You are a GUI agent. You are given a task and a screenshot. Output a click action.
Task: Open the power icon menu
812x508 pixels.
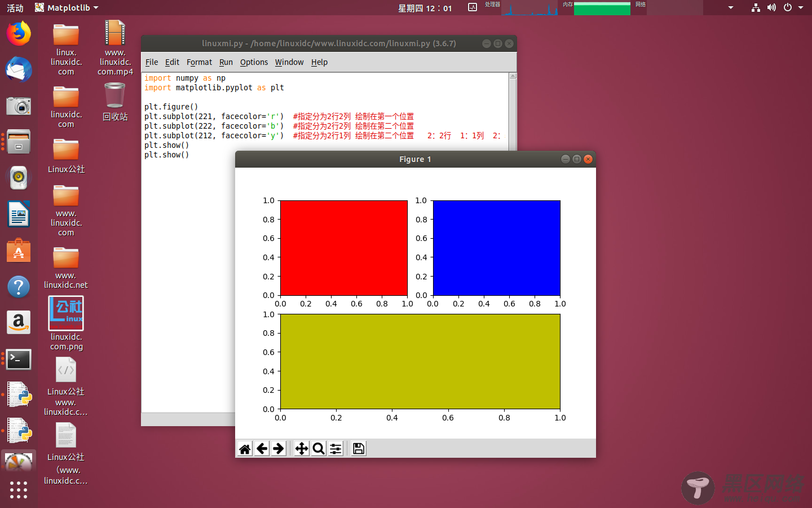click(x=788, y=8)
